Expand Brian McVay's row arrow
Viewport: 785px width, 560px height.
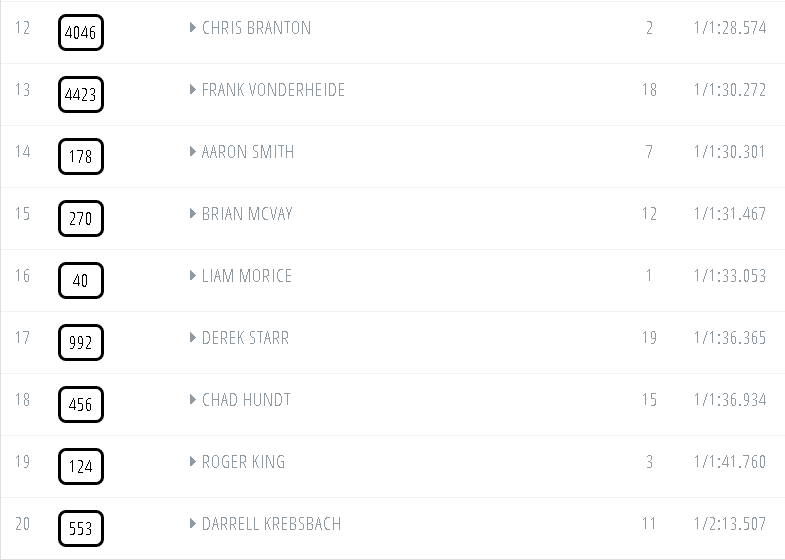click(x=193, y=214)
